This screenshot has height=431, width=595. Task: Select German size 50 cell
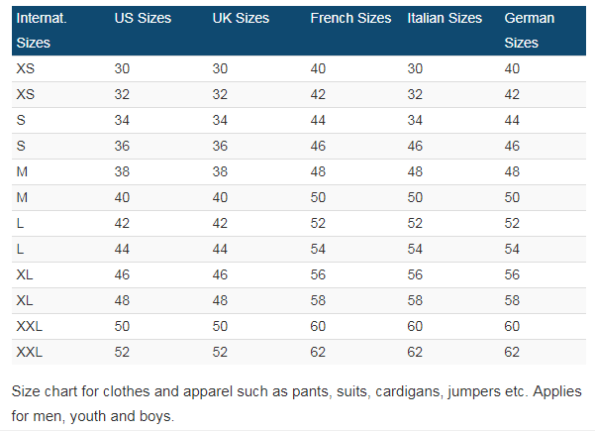click(x=512, y=198)
